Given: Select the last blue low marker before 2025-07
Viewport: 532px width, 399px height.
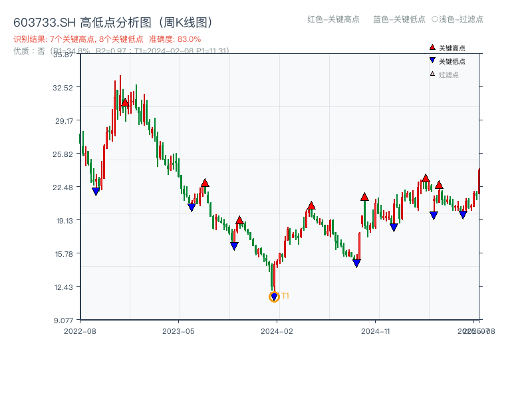Looking at the screenshot, I should [463, 215].
